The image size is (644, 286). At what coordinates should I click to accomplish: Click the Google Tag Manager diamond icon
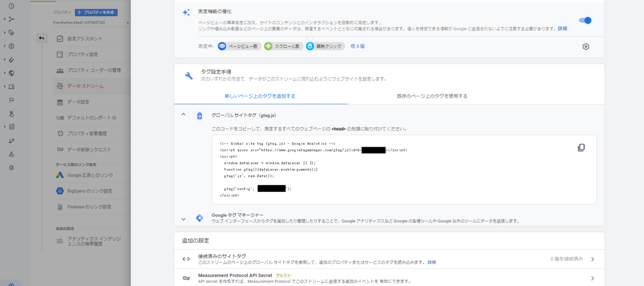(200, 218)
